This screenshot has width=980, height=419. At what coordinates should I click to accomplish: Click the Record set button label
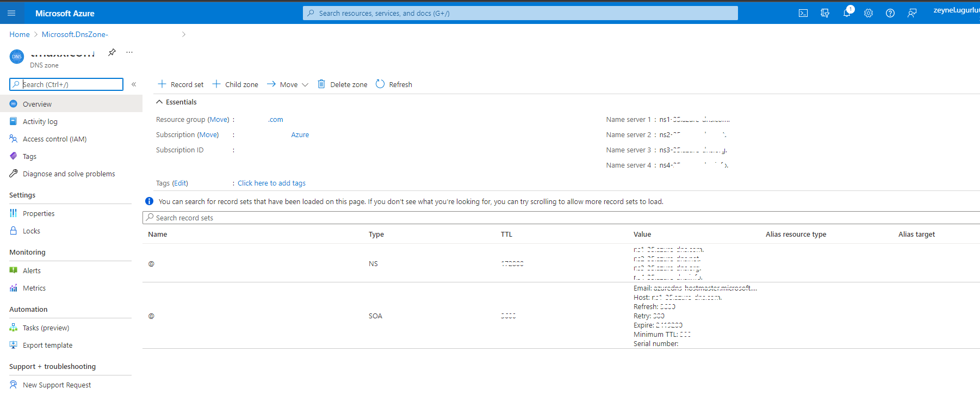187,84
